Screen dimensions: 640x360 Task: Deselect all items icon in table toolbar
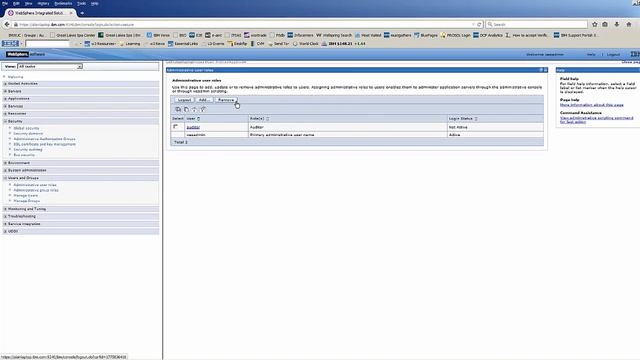click(x=186, y=109)
